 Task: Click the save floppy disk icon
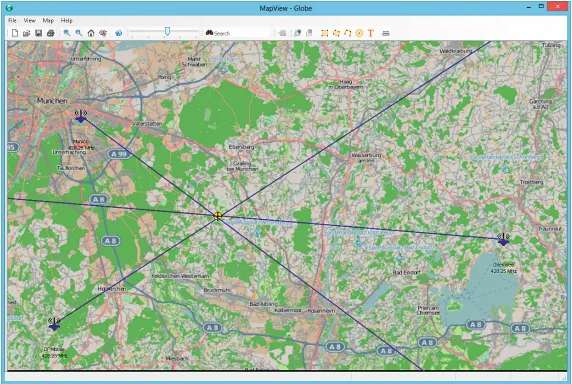pos(38,33)
